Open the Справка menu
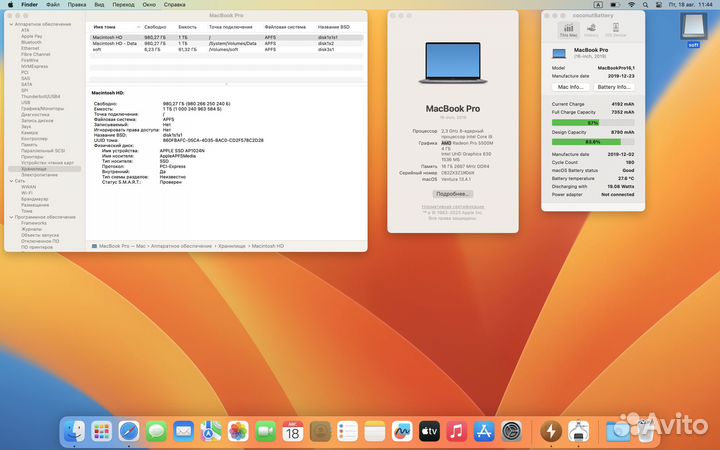Screen dimensions: 720x450 [174, 5]
